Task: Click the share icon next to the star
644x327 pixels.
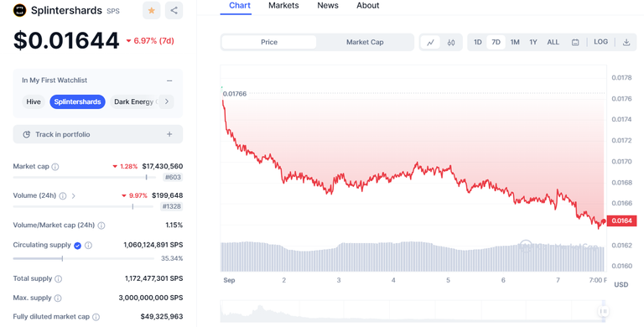Action: 174,11
